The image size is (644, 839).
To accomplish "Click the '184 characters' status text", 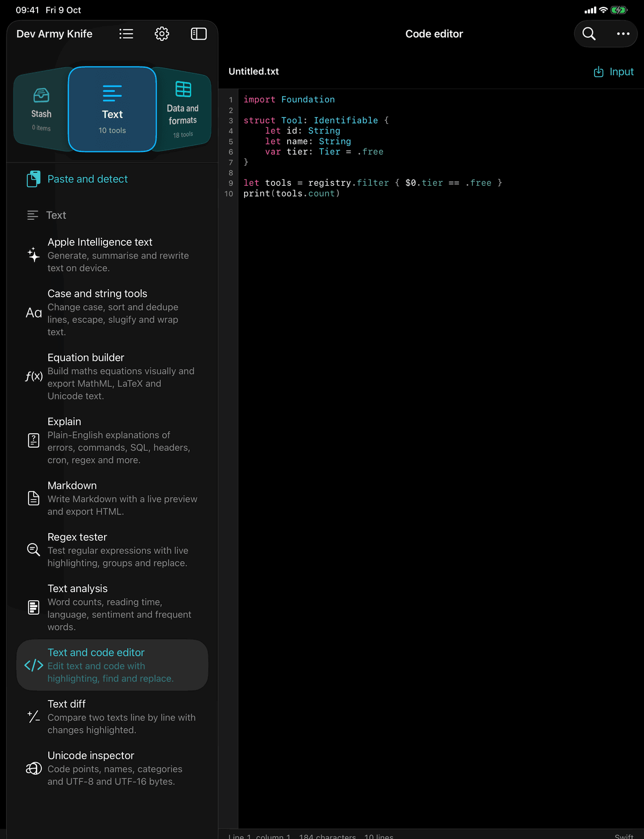I will (x=327, y=836).
